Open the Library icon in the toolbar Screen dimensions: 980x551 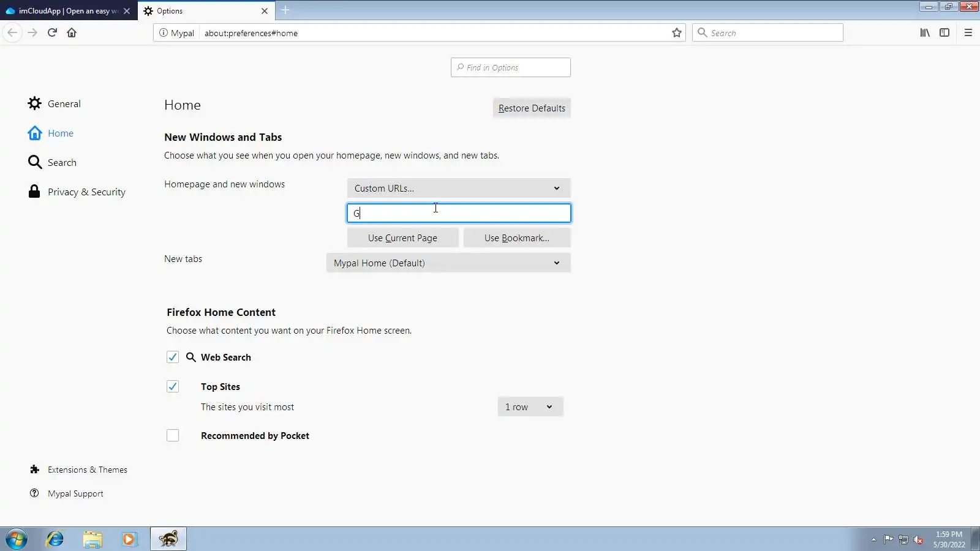(925, 33)
